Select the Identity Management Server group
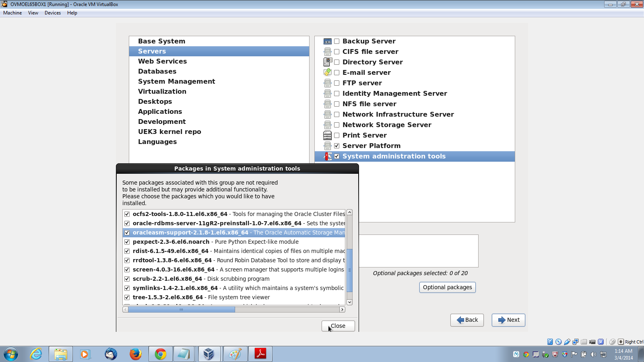The image size is (644, 362). [x=415, y=93]
